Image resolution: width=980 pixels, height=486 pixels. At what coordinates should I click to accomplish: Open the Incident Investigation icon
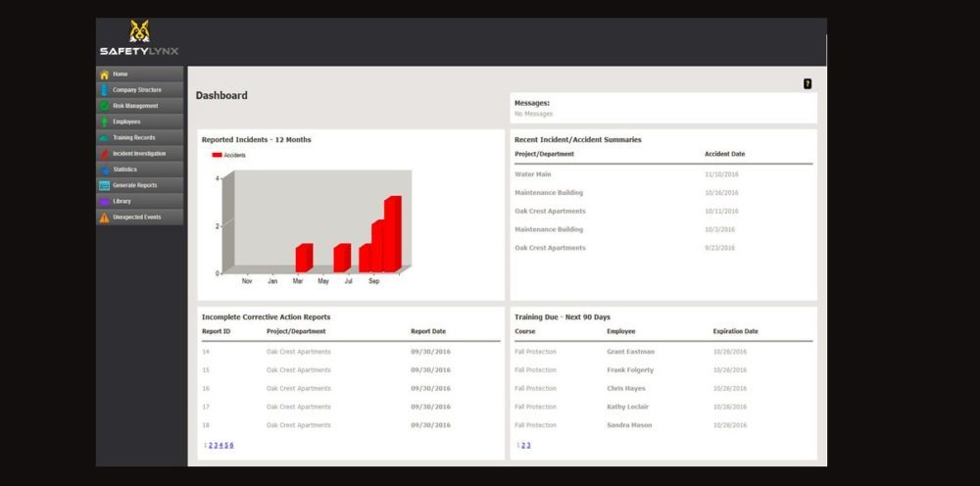104,154
